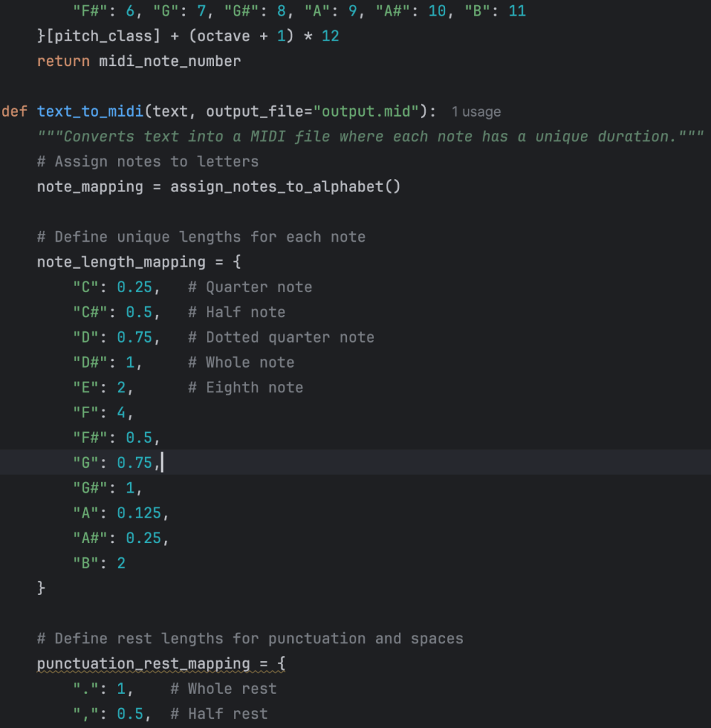This screenshot has width=711, height=728.
Task: Click the text_to_midi function name
Action: [x=90, y=112]
